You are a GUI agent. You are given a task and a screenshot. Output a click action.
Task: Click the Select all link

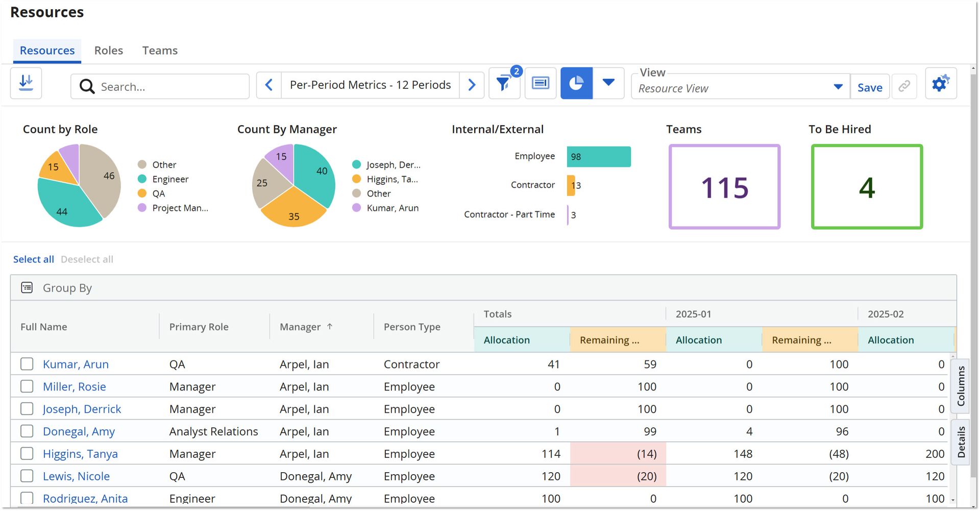[34, 259]
